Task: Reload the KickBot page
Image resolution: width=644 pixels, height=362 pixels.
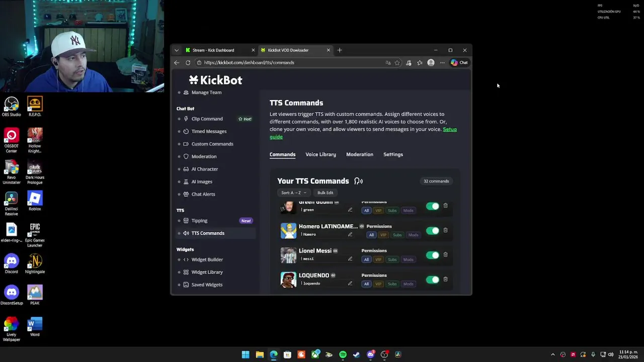Action: pyautogui.click(x=188, y=63)
